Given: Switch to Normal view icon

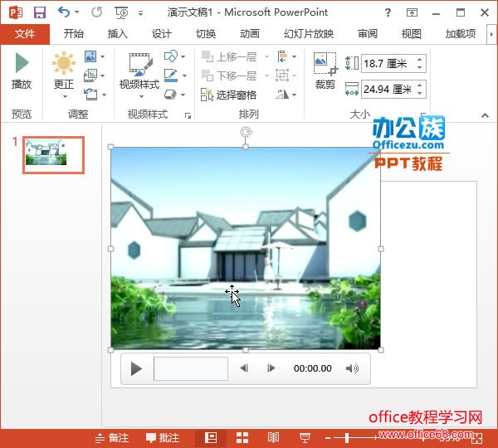Looking at the screenshot, I should (211, 438).
